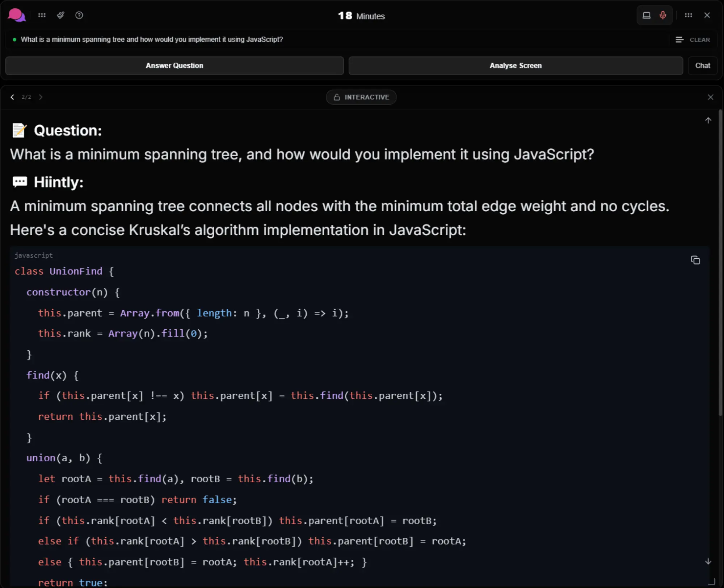The height and width of the screenshot is (588, 724).
Task: Click the 'constructor(n) {' code line
Action: [x=73, y=292]
